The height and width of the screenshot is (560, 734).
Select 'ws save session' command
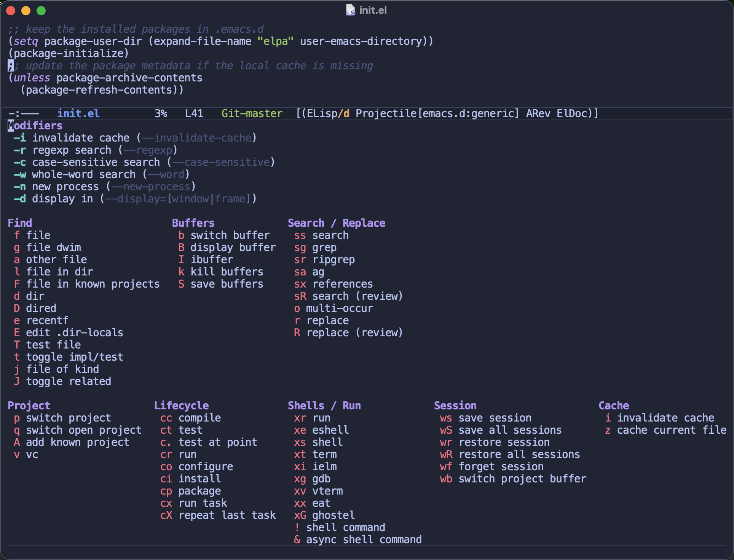[x=486, y=418]
